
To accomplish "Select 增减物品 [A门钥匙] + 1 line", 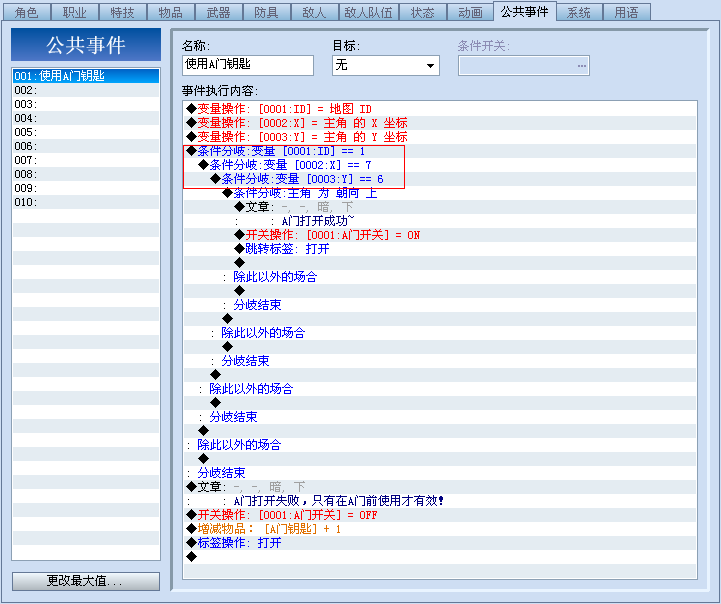I will click(x=440, y=529).
